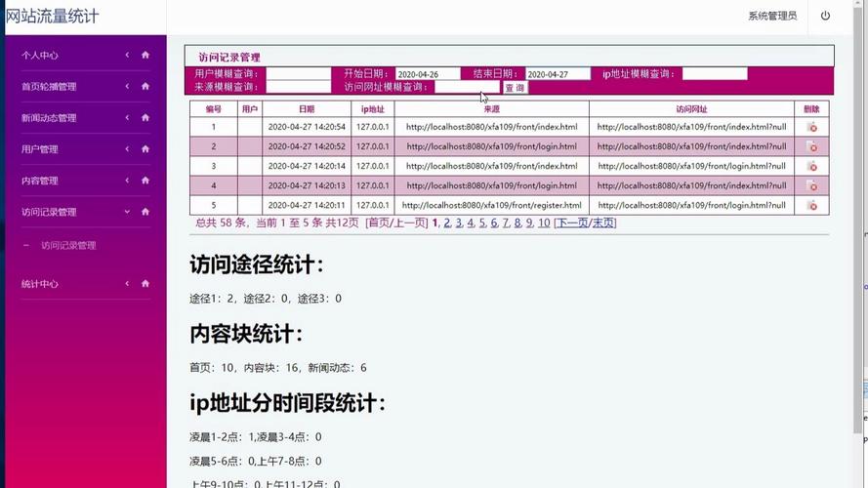Click 网站流量统计 site title
The image size is (868, 488).
point(52,16)
